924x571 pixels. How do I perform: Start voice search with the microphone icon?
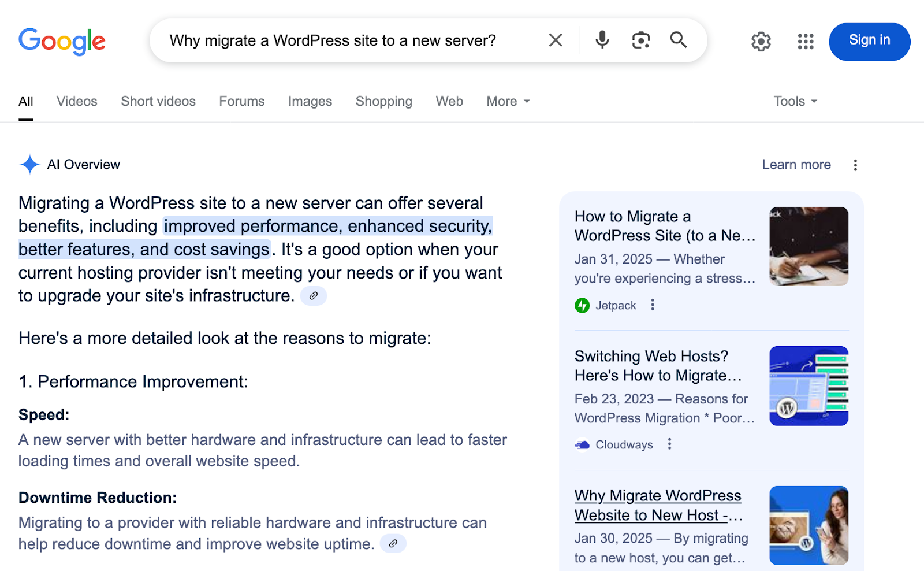602,40
